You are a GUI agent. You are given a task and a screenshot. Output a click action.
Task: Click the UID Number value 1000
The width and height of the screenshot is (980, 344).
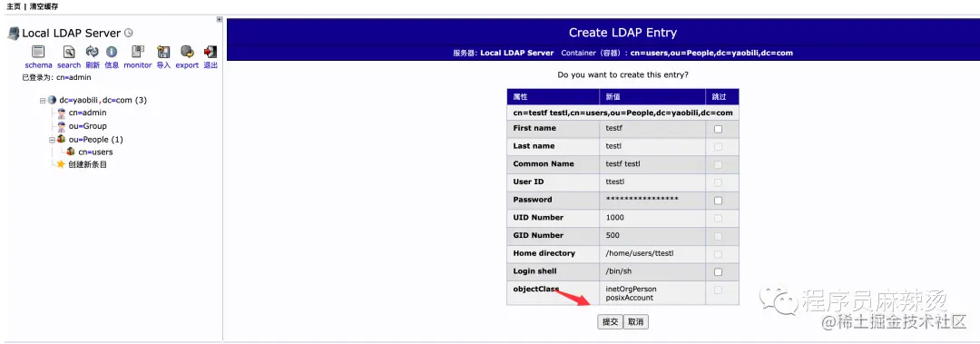tap(615, 218)
